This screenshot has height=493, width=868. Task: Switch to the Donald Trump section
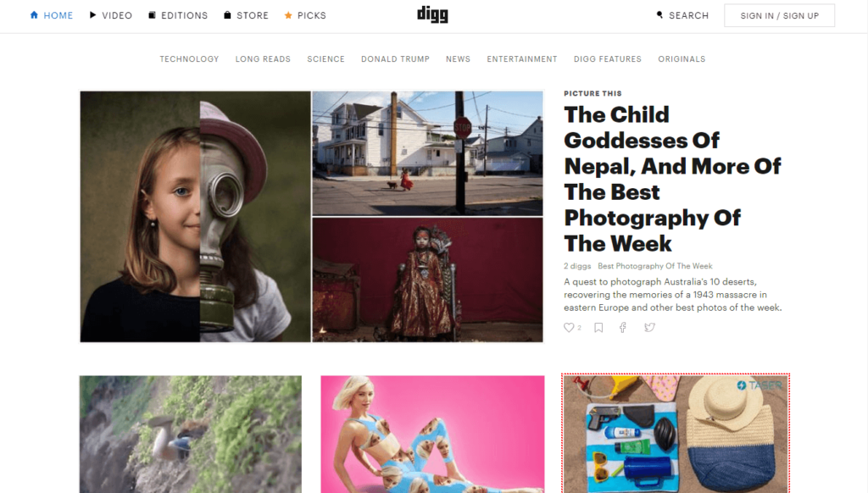pyautogui.click(x=395, y=59)
